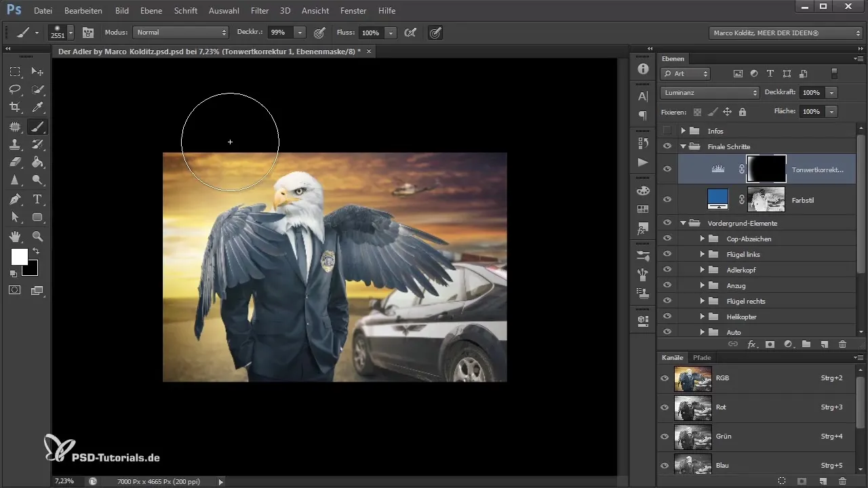Select the Zoom tool
This screenshot has height=488, width=868.
[38, 236]
